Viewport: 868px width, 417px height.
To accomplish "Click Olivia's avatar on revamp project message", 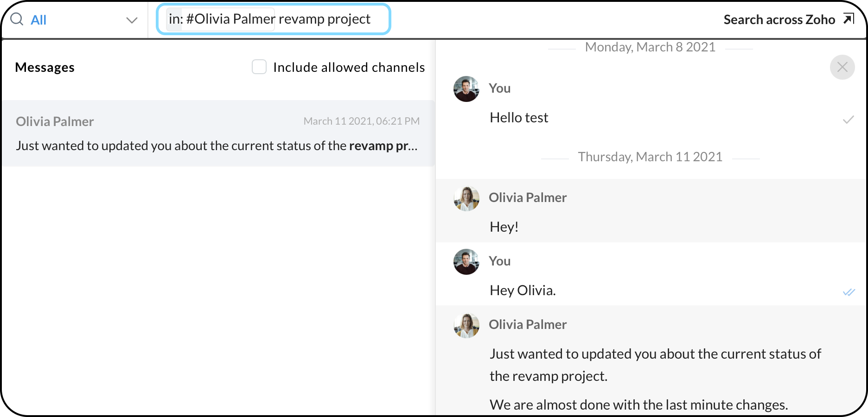I will tap(466, 325).
